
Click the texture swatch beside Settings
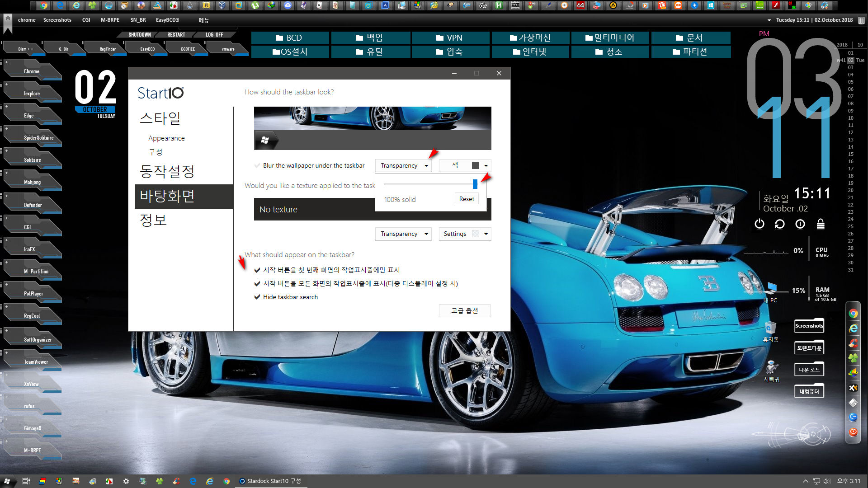coord(475,234)
